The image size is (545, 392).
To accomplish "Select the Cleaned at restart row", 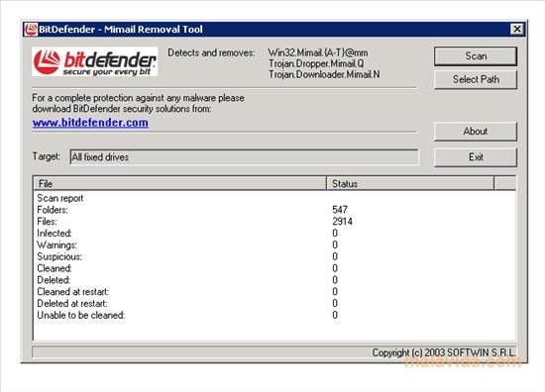I will [x=274, y=292].
